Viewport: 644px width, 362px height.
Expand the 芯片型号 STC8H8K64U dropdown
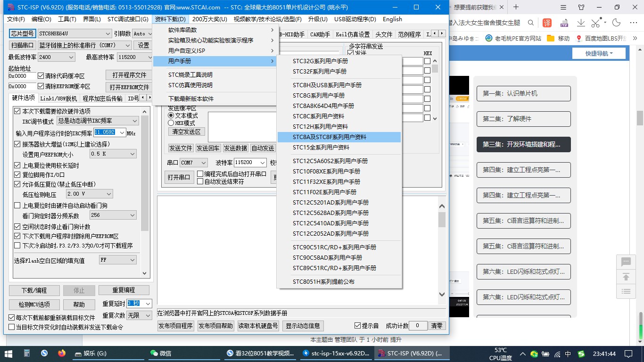click(107, 33)
